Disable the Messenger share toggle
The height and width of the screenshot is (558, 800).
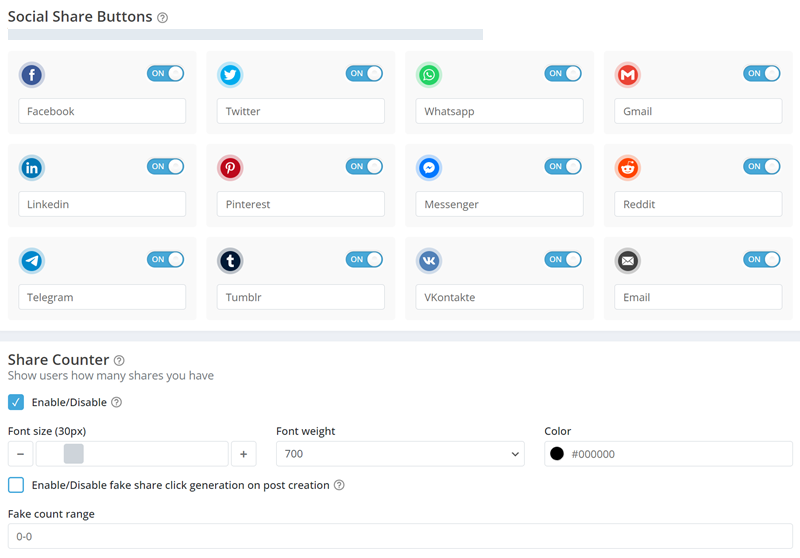563,166
